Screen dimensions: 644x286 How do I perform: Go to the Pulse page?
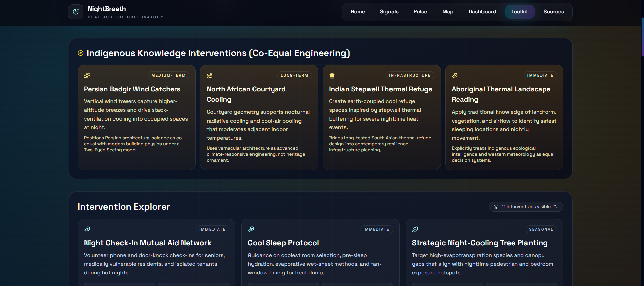pyautogui.click(x=420, y=12)
